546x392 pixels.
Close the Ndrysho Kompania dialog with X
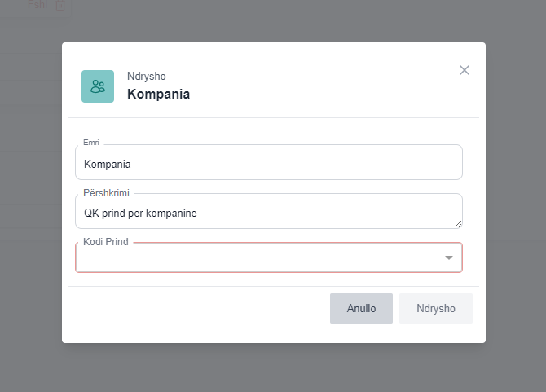[465, 70]
